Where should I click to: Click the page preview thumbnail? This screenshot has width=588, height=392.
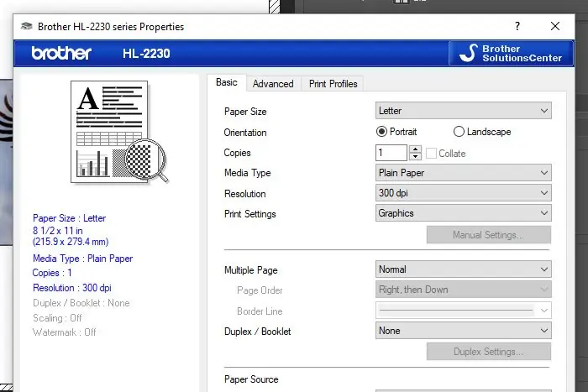[x=119, y=132]
